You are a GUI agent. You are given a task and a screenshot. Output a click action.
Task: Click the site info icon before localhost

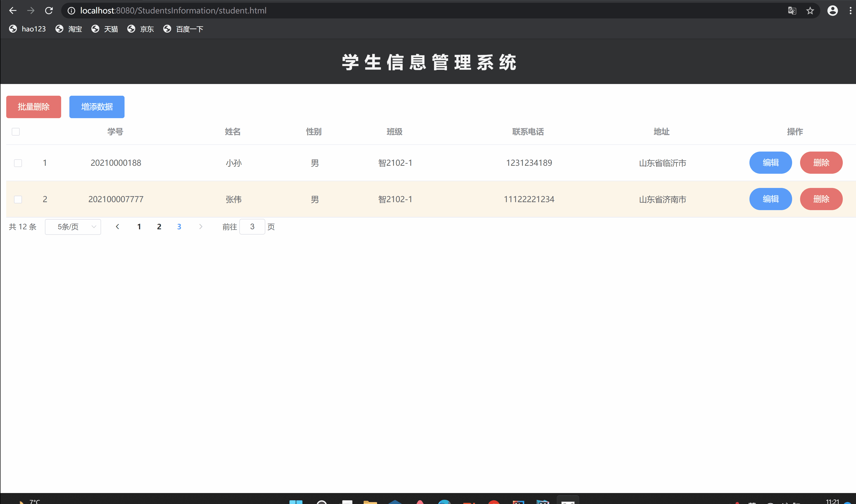(x=71, y=10)
